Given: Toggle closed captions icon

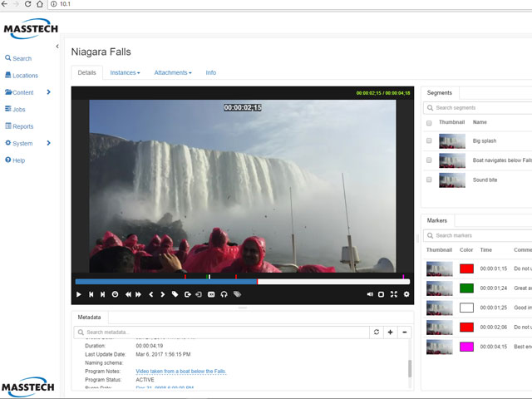Looking at the screenshot, I should click(x=211, y=294).
